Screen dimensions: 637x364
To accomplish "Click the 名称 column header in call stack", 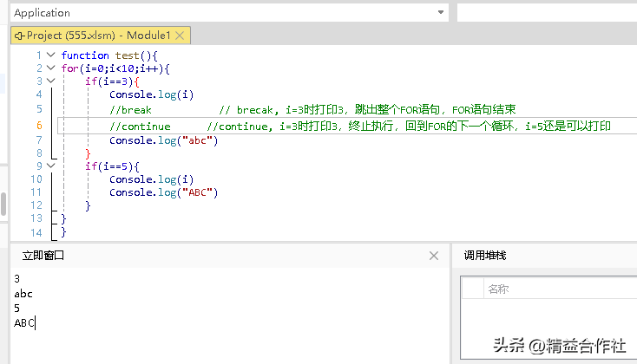I will [x=498, y=289].
